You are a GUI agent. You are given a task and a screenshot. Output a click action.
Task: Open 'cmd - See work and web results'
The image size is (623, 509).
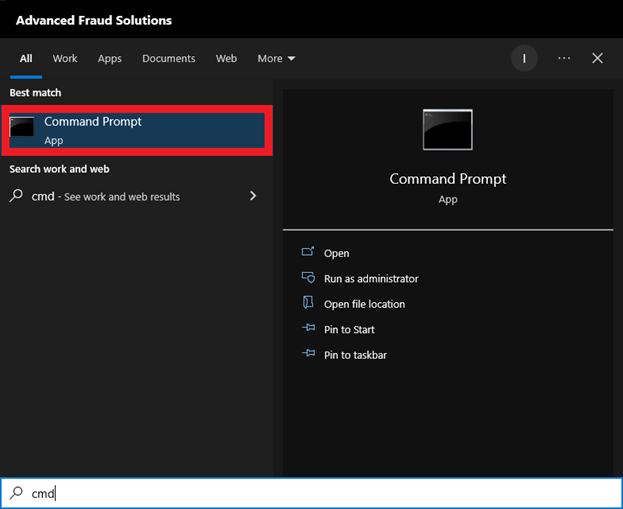135,196
